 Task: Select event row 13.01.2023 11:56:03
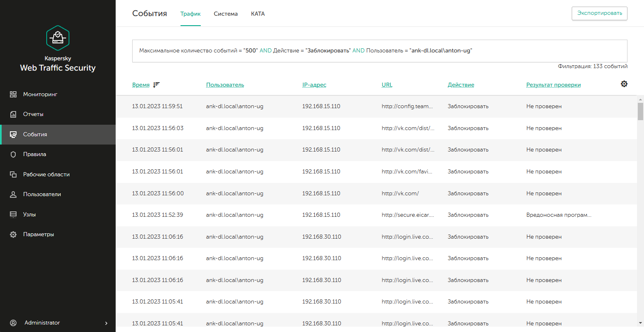[x=376, y=128]
